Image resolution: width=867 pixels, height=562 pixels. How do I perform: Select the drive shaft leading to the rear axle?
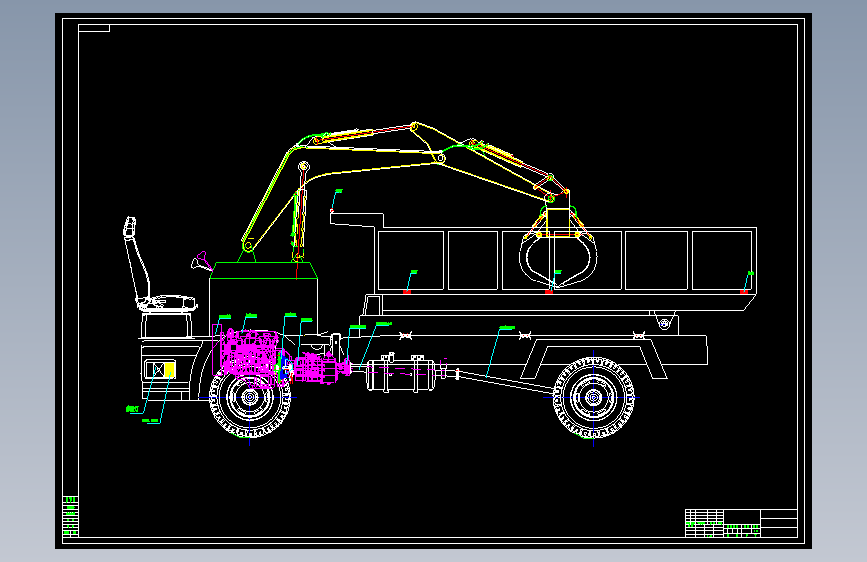(504, 381)
